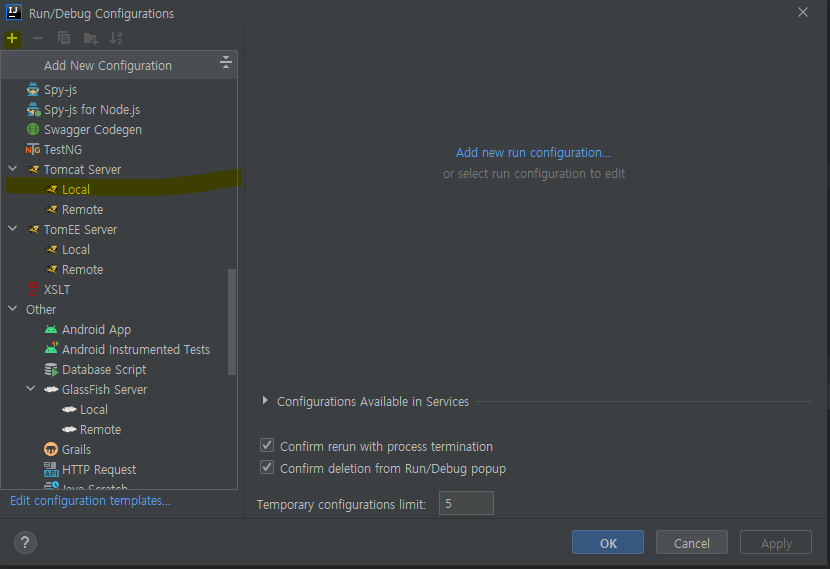This screenshot has width=830, height=569.
Task: Click the fish icon beside GlassFish Remote
Action: tap(69, 429)
